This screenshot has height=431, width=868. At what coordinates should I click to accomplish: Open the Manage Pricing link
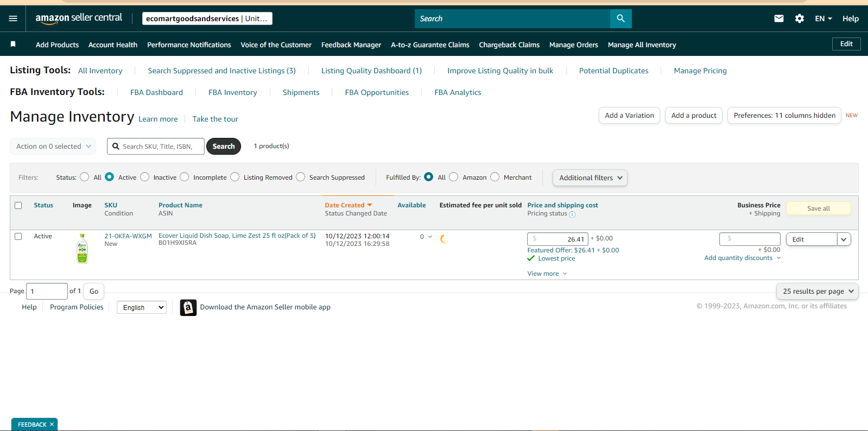(x=700, y=71)
